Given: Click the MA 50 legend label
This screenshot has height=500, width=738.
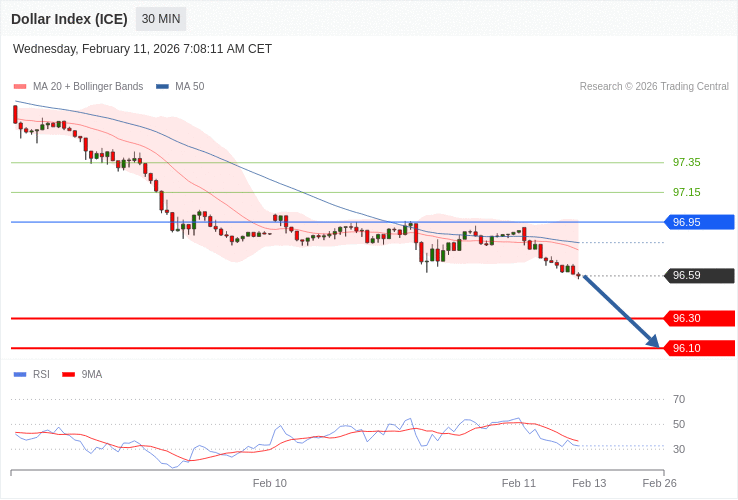Looking at the screenshot, I should coord(190,87).
